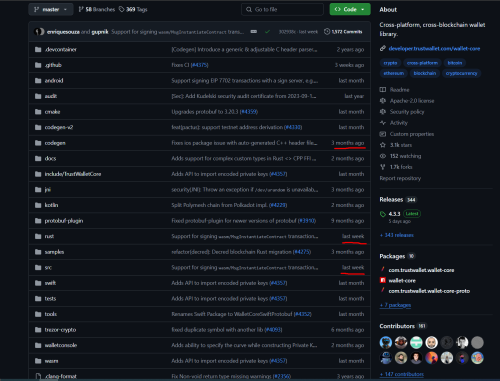Image resolution: width=500 pixels, height=381 pixels.
Task: Open pull request #4093 link
Action: click(x=273, y=330)
